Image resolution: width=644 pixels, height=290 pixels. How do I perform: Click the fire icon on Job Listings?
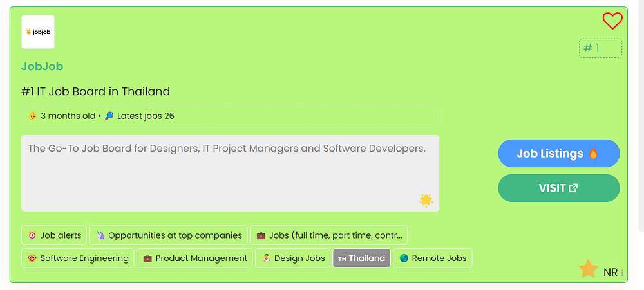593,154
